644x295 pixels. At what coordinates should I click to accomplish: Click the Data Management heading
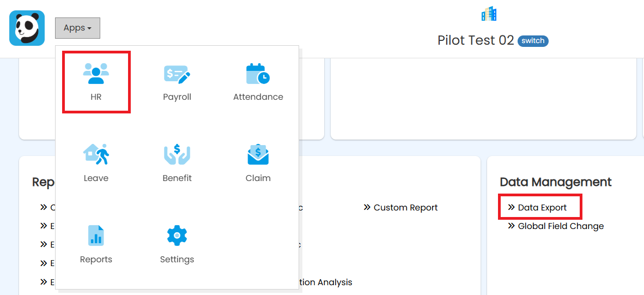(x=556, y=182)
